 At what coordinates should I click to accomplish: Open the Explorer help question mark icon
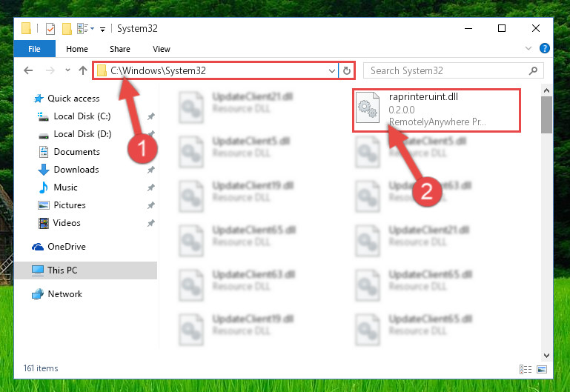click(545, 48)
